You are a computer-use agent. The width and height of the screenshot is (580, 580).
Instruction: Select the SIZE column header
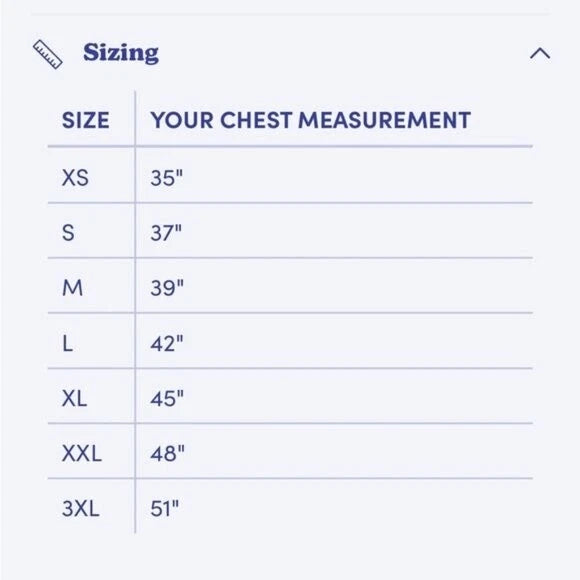tap(85, 120)
